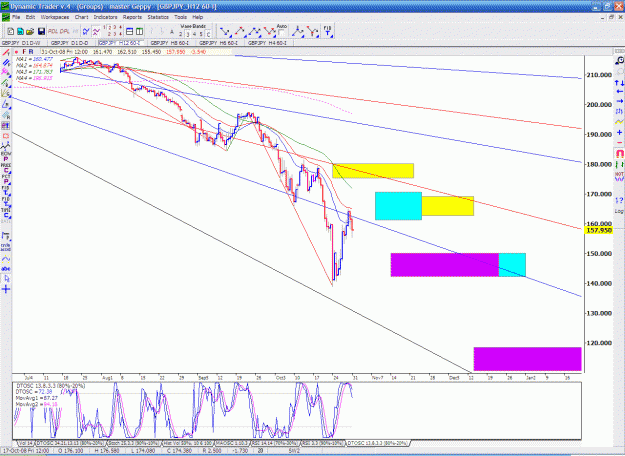Click the open folder icon
Viewport: 625px width, 456px height.
(30, 31)
